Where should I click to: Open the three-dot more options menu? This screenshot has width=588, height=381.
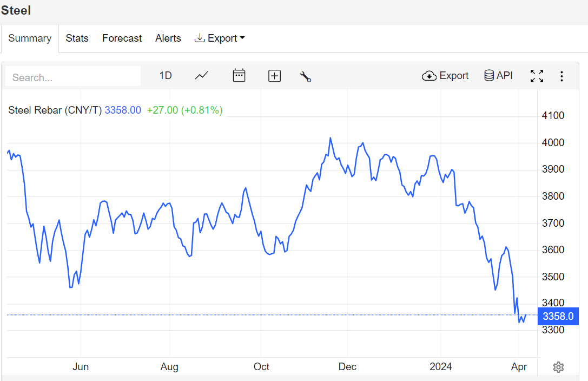[561, 76]
